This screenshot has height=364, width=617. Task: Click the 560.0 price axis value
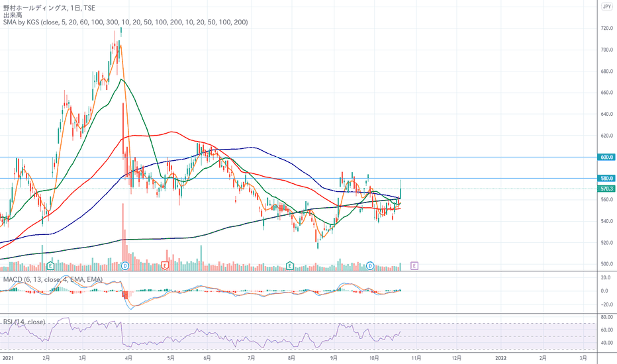pyautogui.click(x=607, y=199)
